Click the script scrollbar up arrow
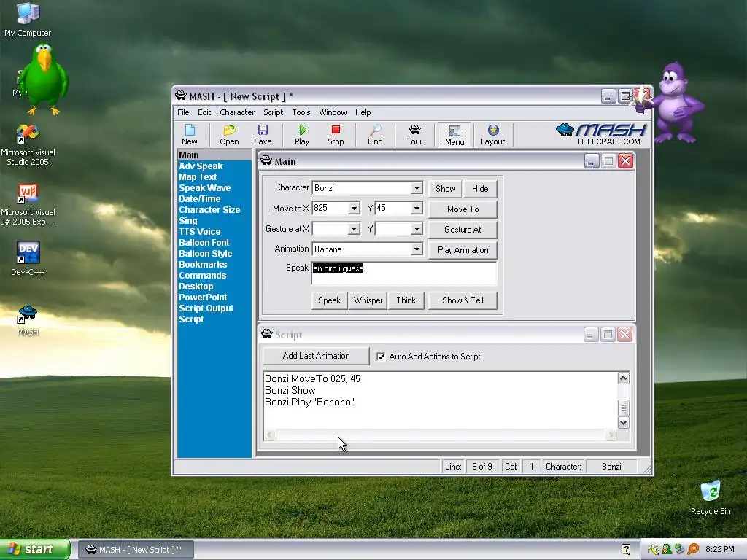Image resolution: width=747 pixels, height=560 pixels. pos(623,378)
